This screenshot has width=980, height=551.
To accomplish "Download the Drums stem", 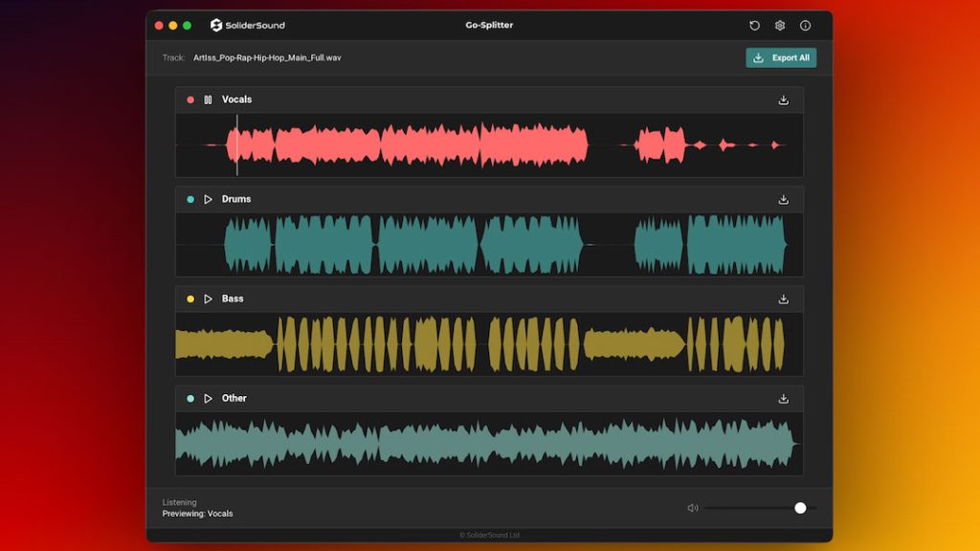I will click(783, 199).
